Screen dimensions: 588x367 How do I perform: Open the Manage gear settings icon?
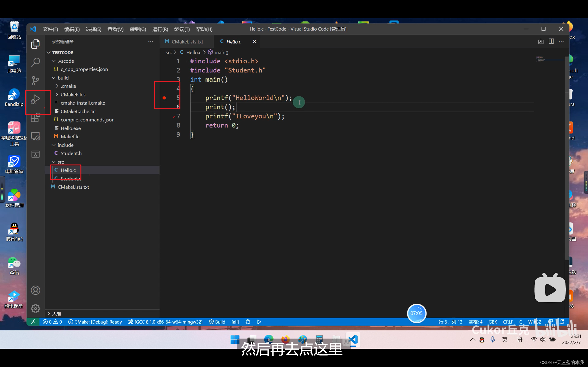35,309
